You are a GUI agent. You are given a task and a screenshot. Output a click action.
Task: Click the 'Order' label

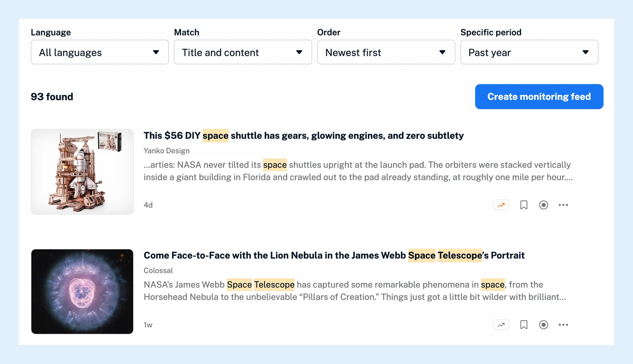pos(329,32)
